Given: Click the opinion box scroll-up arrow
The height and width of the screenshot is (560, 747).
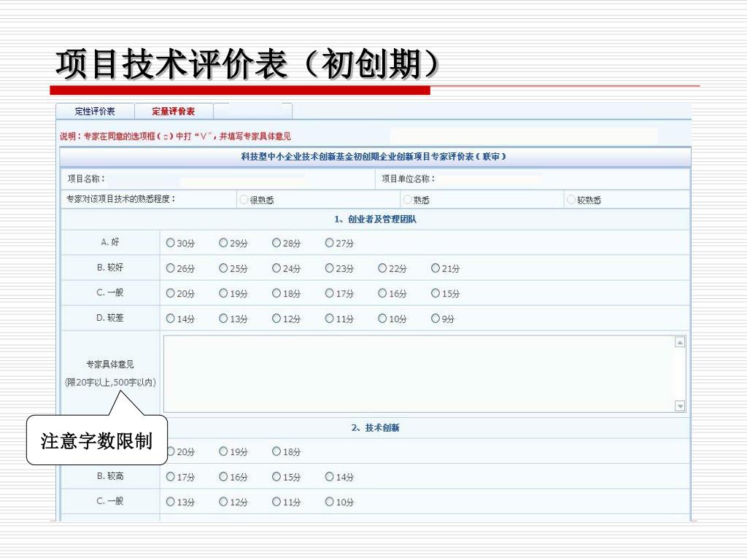Looking at the screenshot, I should pos(680,343).
